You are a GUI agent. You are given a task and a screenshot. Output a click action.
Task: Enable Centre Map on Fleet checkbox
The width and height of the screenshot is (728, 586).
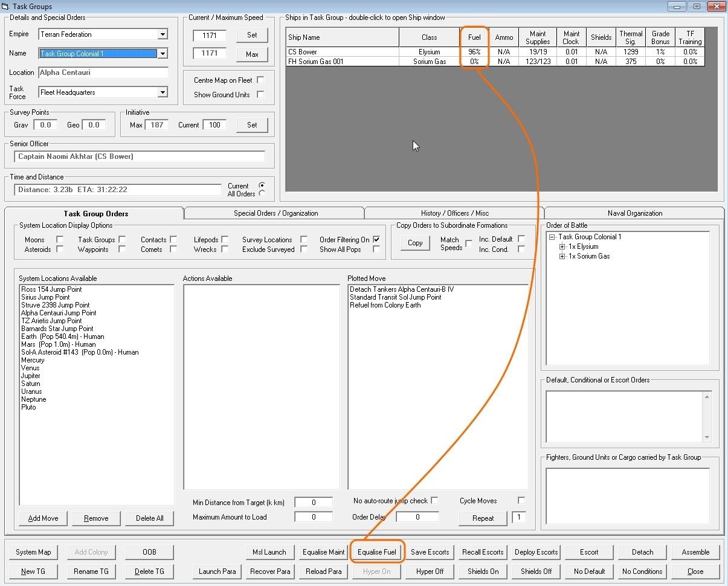(x=260, y=80)
